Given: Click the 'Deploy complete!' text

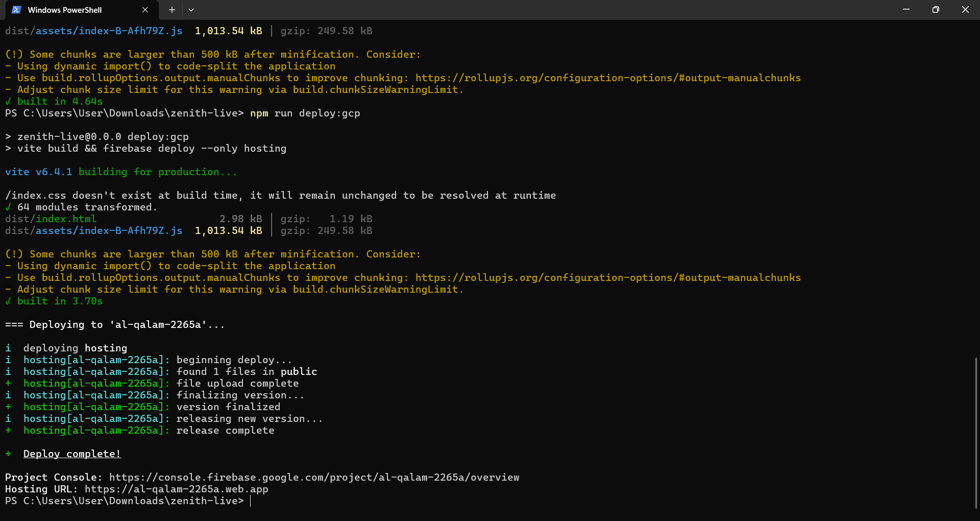Looking at the screenshot, I should [72, 454].
